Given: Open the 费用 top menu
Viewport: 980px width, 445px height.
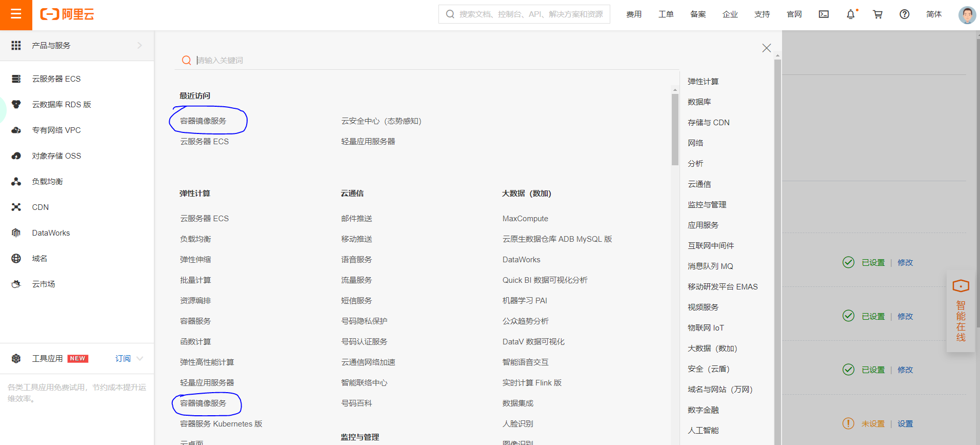Looking at the screenshot, I should pos(634,14).
